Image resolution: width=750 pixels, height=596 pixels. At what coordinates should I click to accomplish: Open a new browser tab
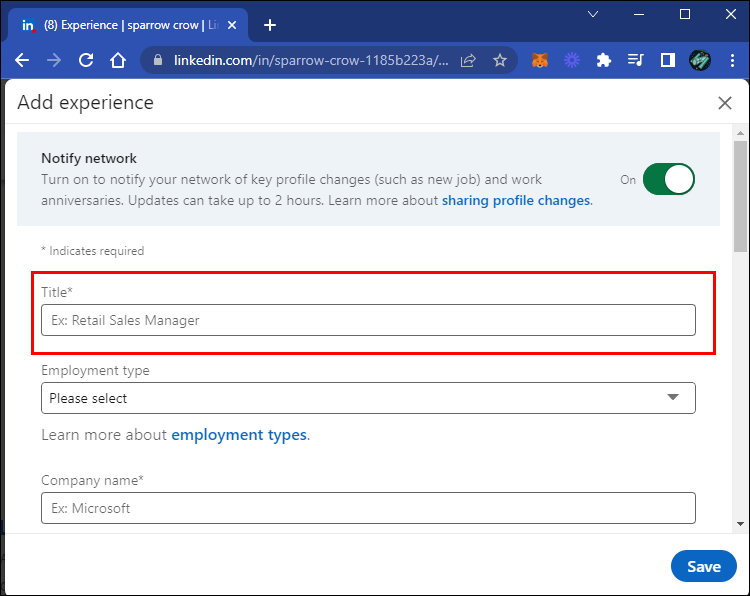point(270,25)
